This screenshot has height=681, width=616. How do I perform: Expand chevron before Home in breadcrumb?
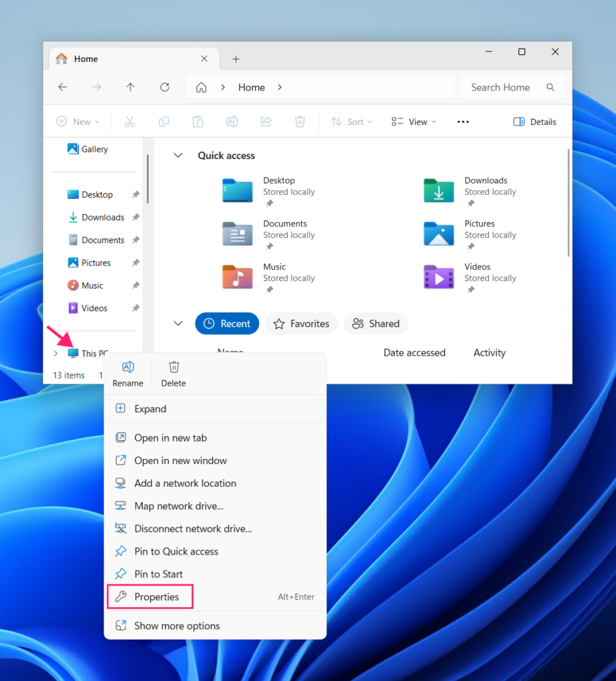pos(223,87)
